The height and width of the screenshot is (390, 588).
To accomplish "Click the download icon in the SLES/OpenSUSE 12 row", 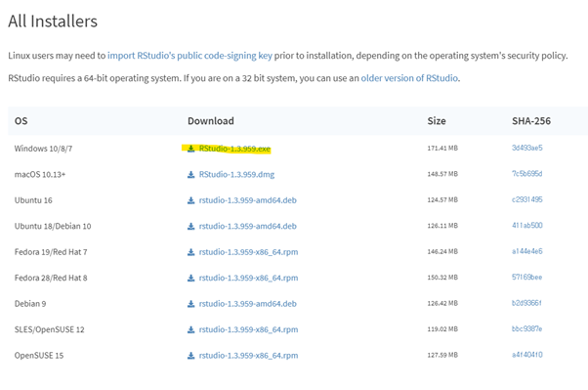I will point(190,330).
